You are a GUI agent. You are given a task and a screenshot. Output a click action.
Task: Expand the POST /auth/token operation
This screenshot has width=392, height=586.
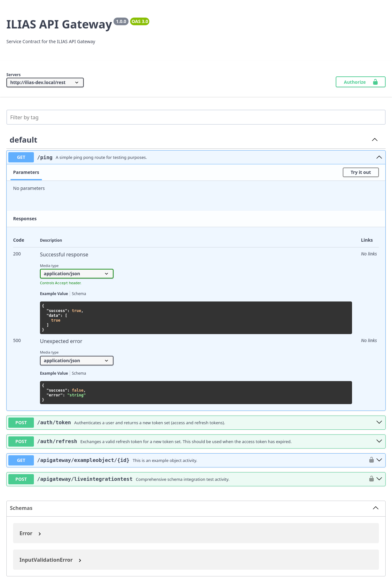click(x=379, y=422)
